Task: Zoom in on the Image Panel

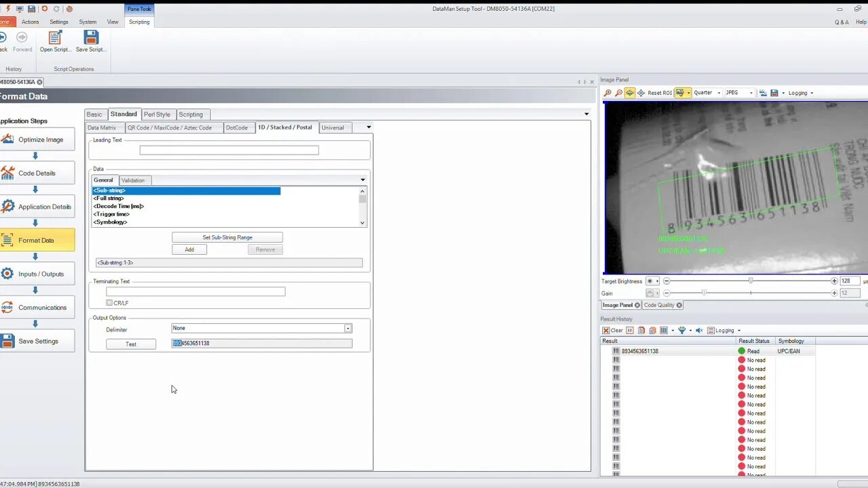Action: pyautogui.click(x=608, y=93)
